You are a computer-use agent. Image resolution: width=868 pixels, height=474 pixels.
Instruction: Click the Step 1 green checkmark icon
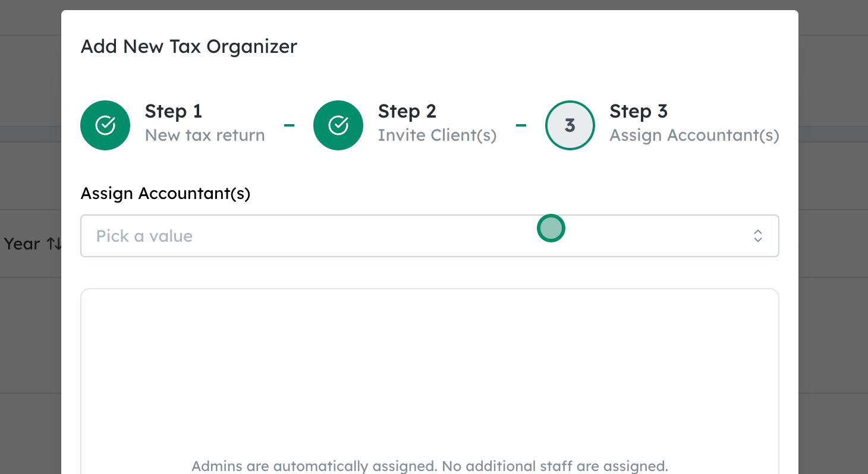[105, 125]
